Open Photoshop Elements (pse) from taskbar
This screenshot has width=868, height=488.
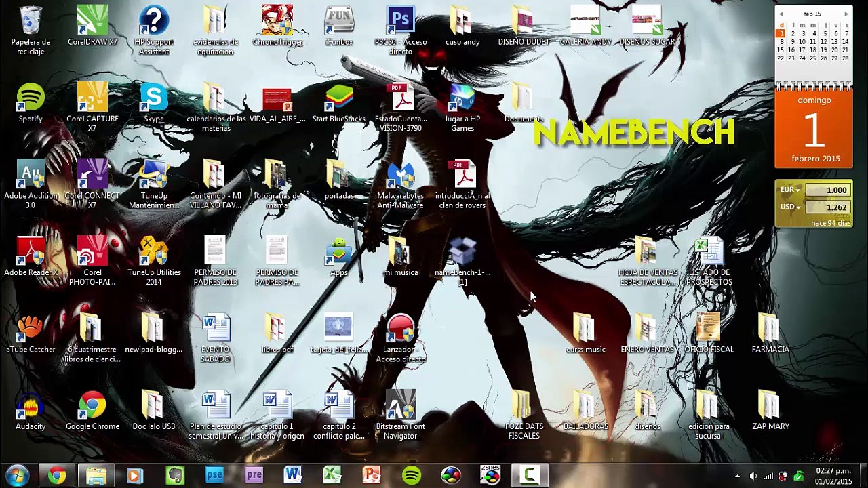(214, 475)
